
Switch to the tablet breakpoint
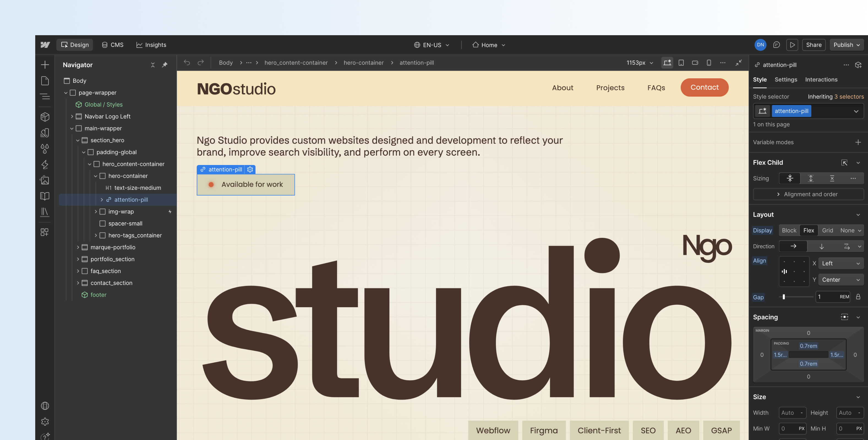(x=681, y=63)
